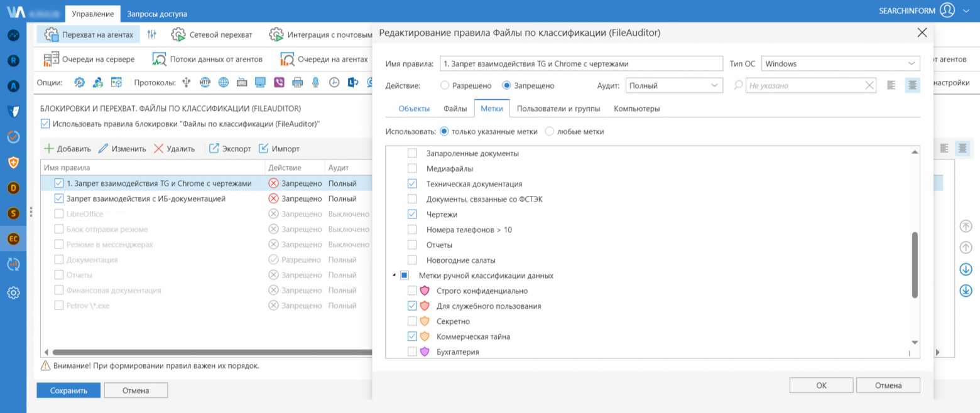Screen dimensions: 980x413
Task: Uncheck the Чертежи label checkbox
Action: 412,215
